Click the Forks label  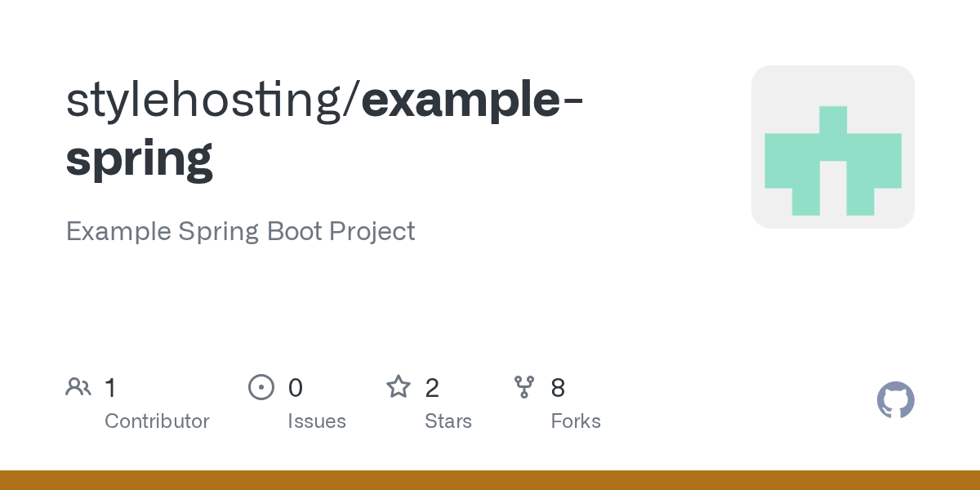576,421
